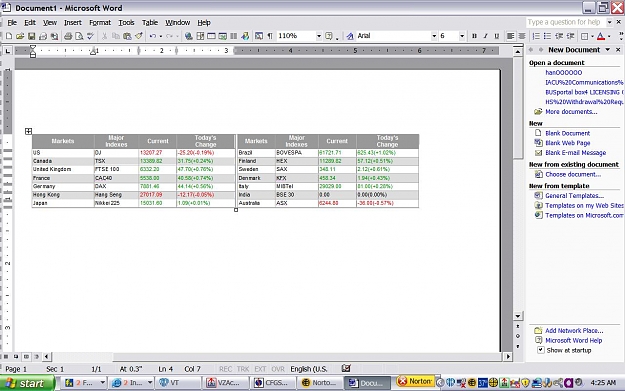Screen dimensions: 625x391
Task: Click the first-line indent marker on ruler
Action: (x=33, y=47)
